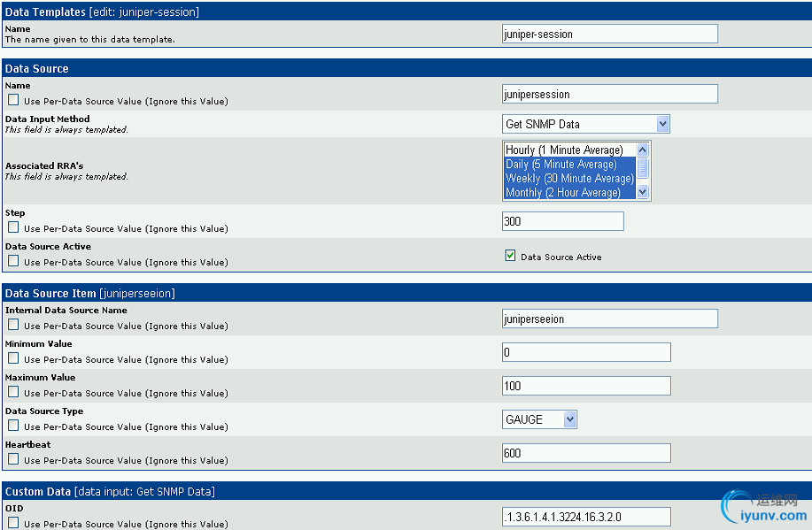Toggle per-data source checkbox under Data Source Type

pyautogui.click(x=13, y=426)
